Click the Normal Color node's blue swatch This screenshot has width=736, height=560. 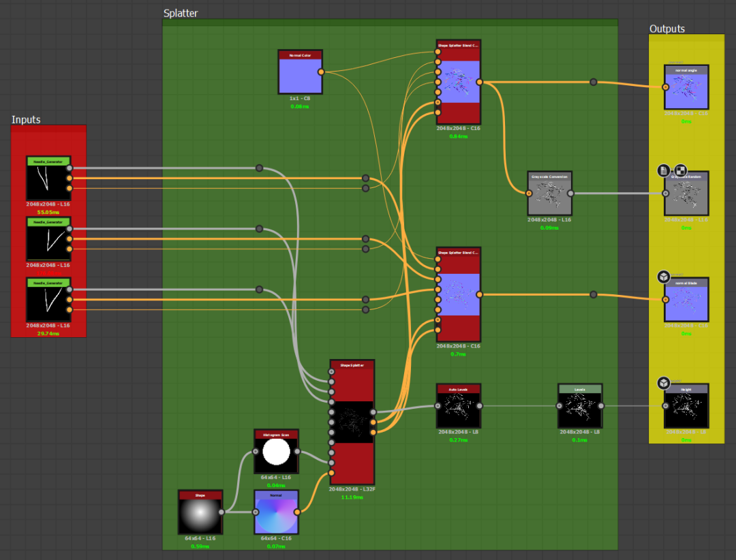coord(301,76)
